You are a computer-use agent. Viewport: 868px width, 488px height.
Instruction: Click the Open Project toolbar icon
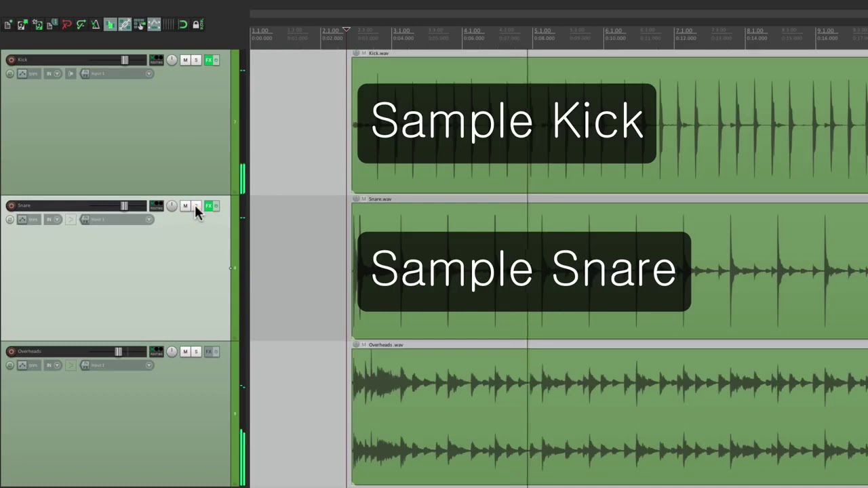point(22,24)
